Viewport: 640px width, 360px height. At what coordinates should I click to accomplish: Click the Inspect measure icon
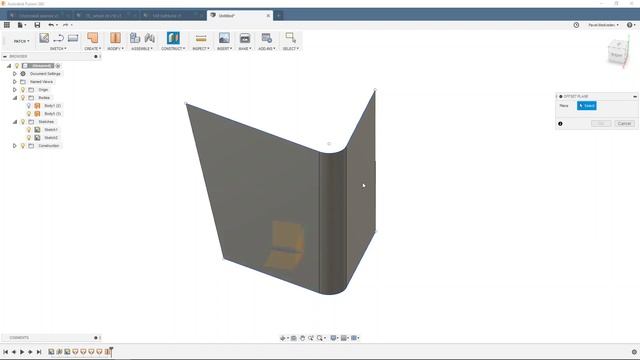tap(201, 38)
